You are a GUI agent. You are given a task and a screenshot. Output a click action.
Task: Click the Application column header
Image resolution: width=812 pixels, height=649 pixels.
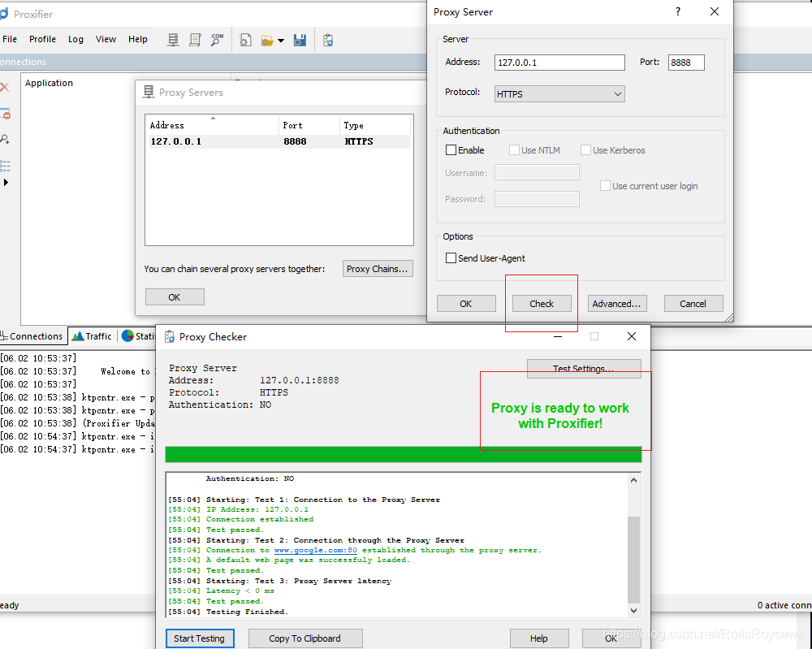coord(49,83)
